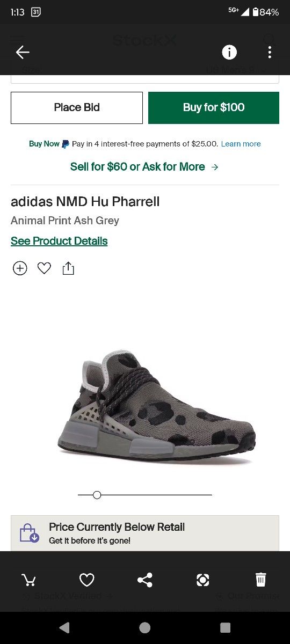Viewport: 290px width, 644px height.
Task: Open the info circle icon
Action: point(229,52)
